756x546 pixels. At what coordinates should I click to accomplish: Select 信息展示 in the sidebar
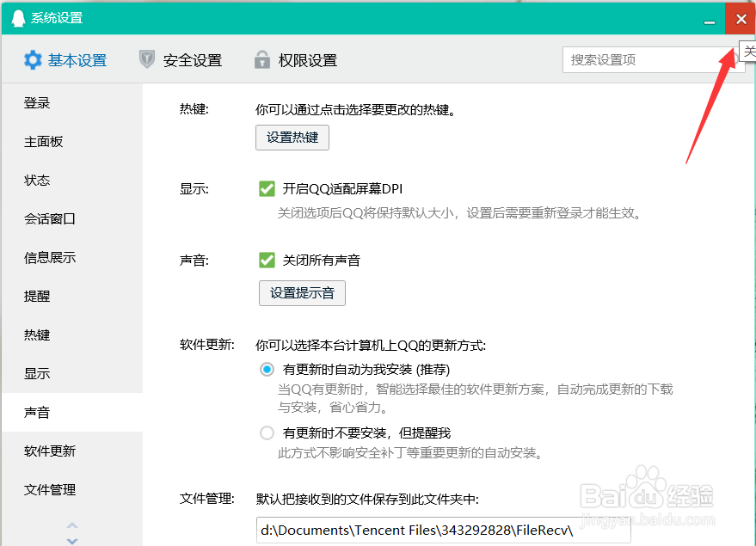[x=72, y=257]
